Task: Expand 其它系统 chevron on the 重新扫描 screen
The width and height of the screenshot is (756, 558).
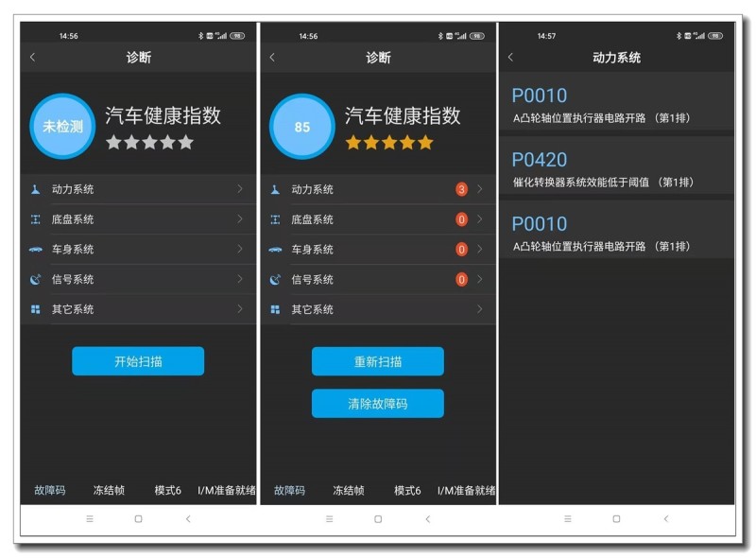Action: click(x=480, y=309)
